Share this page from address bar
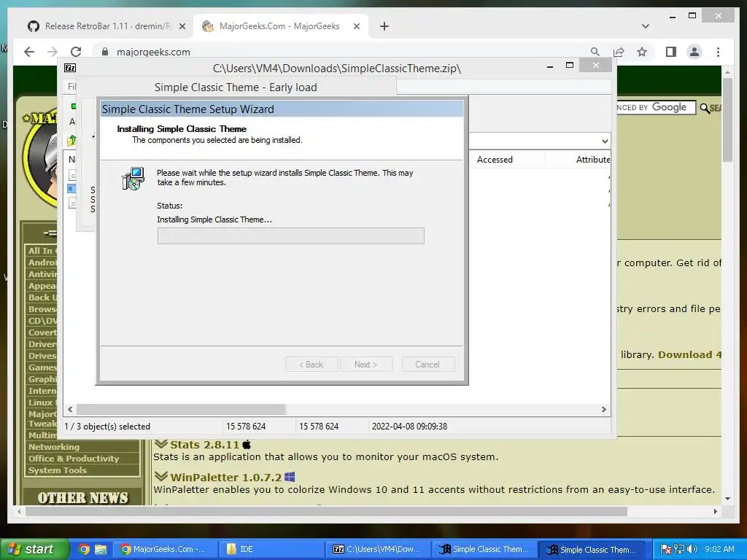 click(x=619, y=52)
